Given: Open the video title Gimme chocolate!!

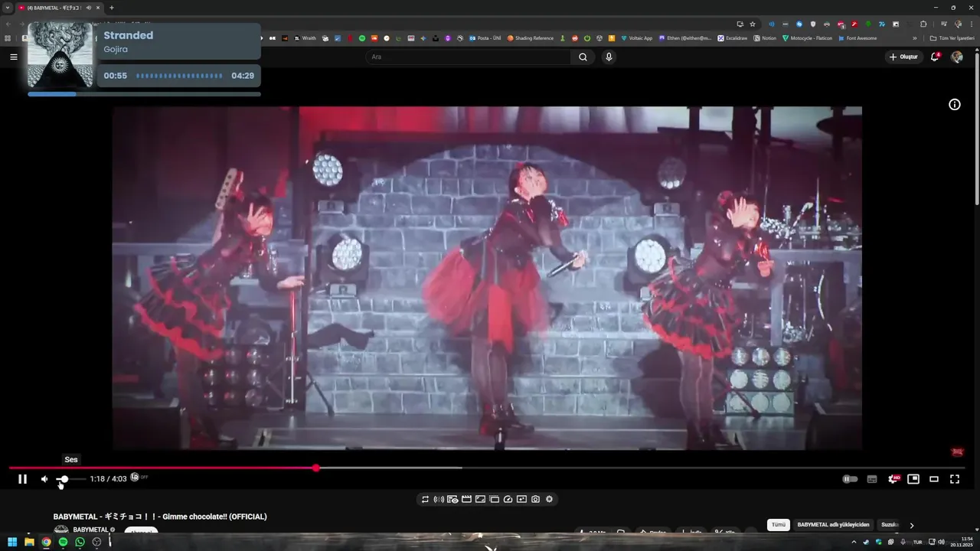Looking at the screenshot, I should click(x=160, y=517).
